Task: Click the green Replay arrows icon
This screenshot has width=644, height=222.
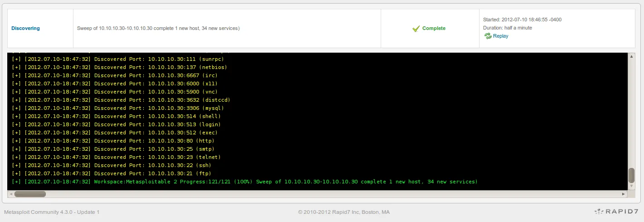Action: point(488,36)
